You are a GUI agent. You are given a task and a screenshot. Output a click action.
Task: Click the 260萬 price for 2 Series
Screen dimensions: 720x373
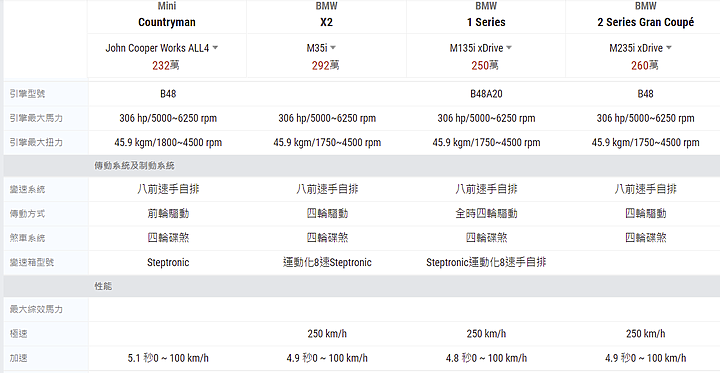point(645,66)
